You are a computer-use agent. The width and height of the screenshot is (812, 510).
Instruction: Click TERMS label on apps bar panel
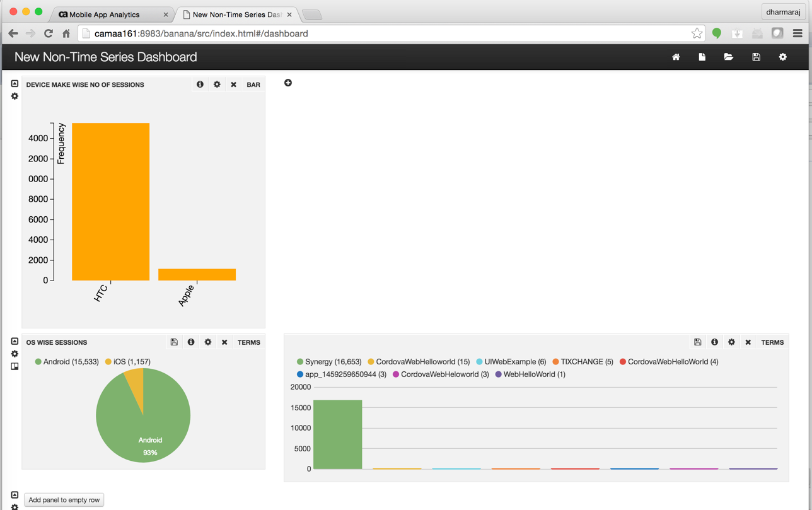point(772,342)
